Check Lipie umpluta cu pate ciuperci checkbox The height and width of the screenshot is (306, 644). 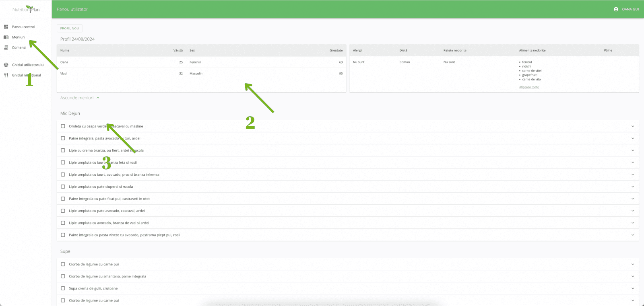click(63, 187)
